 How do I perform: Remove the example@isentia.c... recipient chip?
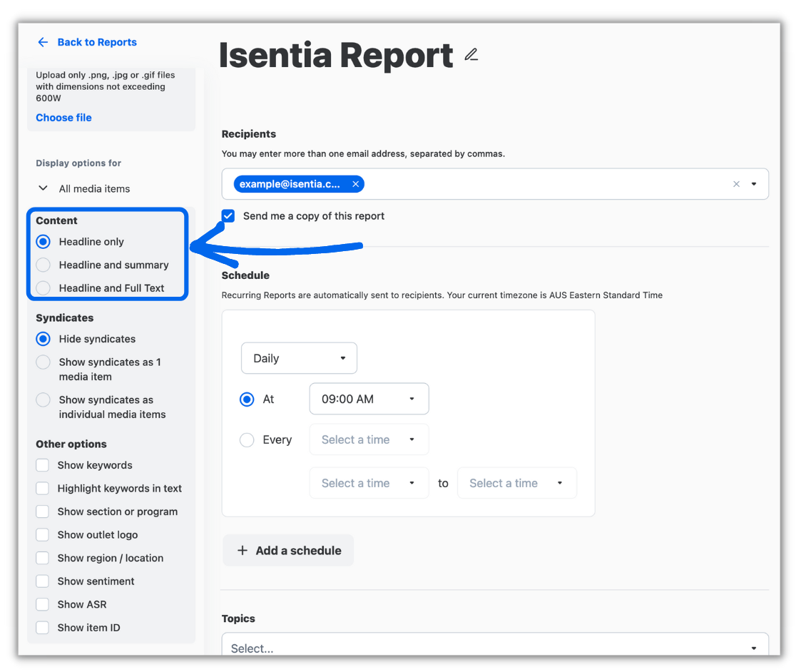click(355, 184)
